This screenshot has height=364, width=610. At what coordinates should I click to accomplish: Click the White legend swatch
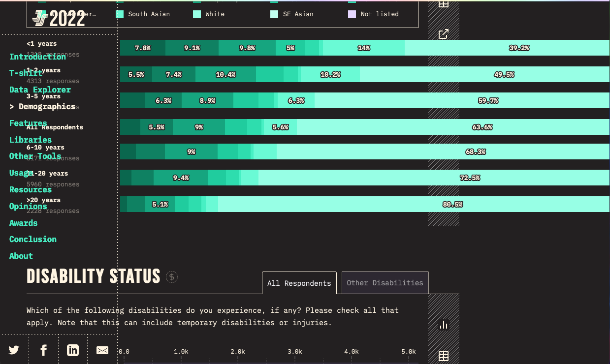[196, 14]
